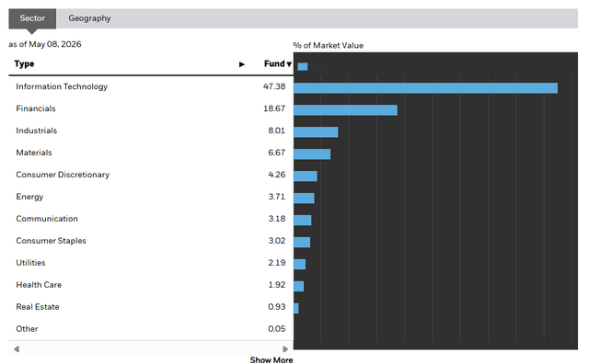The image size is (589, 364).
Task: Click the Real Estate chart bar
Action: [296, 309]
